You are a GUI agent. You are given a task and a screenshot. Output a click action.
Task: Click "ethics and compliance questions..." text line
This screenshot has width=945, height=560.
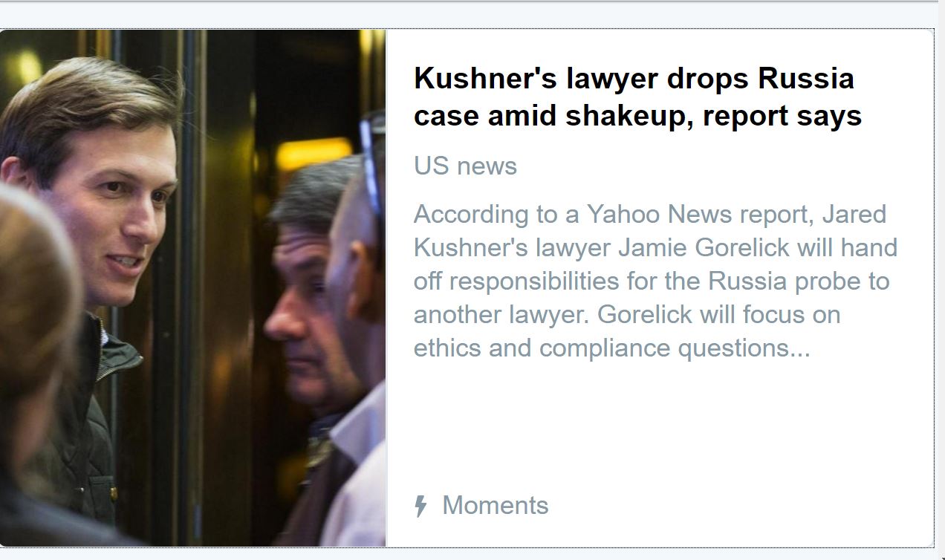tap(611, 348)
